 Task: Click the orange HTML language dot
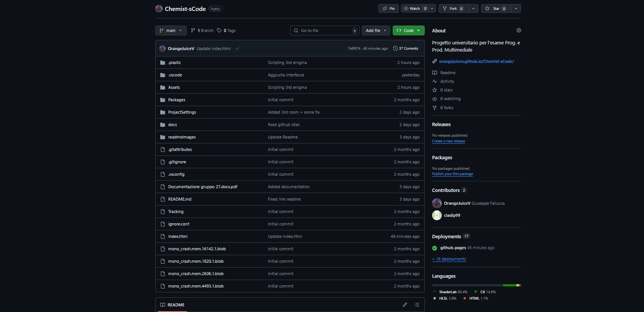point(465,298)
